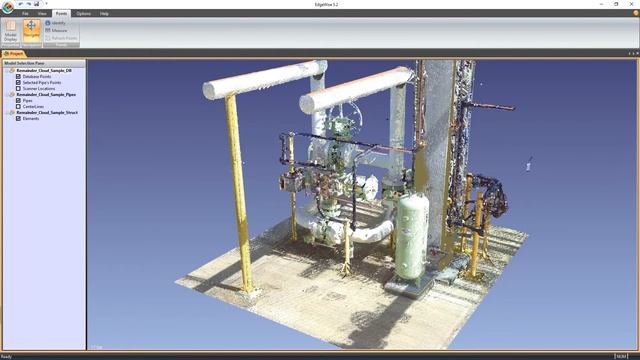640x360 pixels.
Task: Click the Remainder_Cloud_Sample_Pipes node icon
Action: click(x=12, y=94)
